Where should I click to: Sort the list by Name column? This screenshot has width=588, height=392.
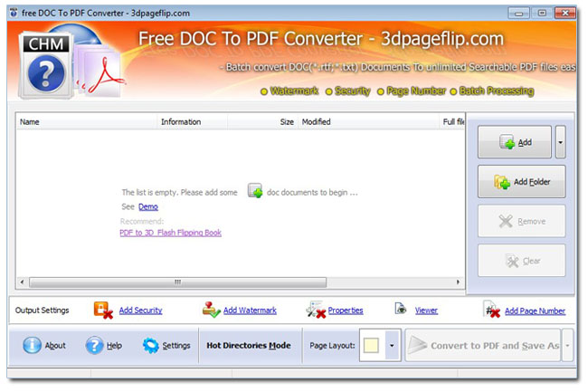click(x=86, y=122)
